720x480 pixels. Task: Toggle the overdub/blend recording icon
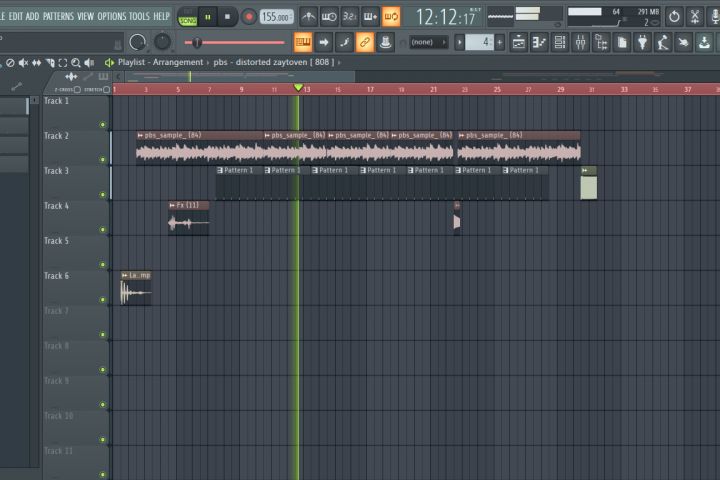[370, 17]
